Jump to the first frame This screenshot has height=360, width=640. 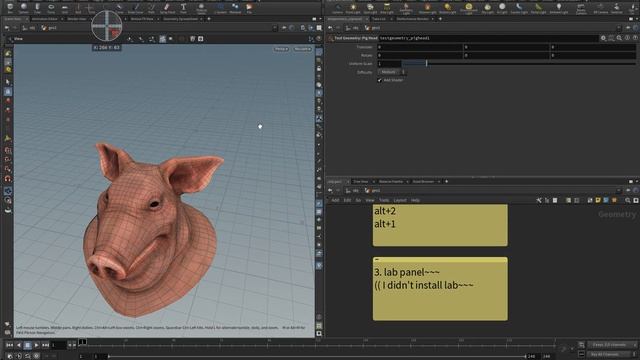[x=9, y=345]
